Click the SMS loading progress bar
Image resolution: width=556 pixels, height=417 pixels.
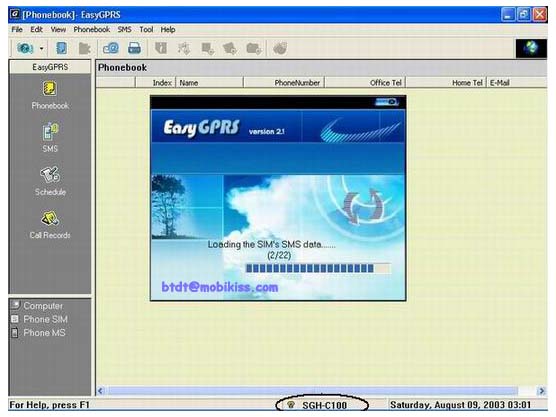(x=318, y=268)
